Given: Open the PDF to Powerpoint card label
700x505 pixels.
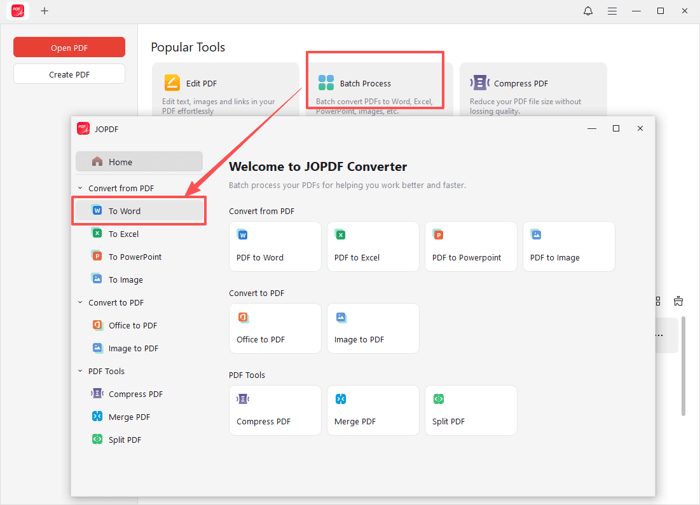Looking at the screenshot, I should point(467,258).
